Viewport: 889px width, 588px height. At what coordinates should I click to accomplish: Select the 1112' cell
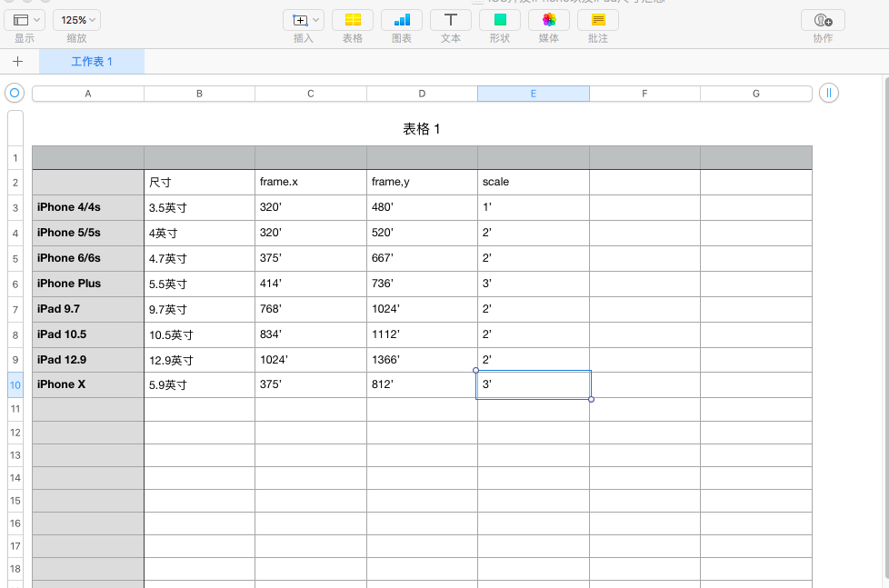pyautogui.click(x=422, y=335)
